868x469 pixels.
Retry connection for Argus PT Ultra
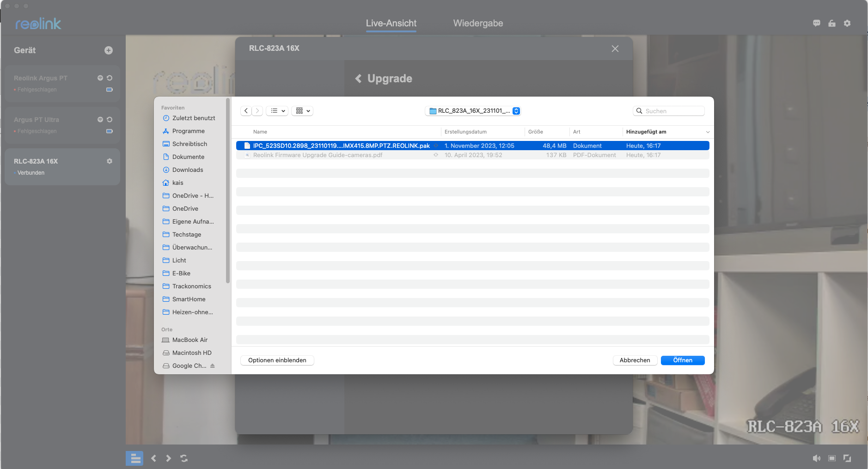click(x=110, y=120)
